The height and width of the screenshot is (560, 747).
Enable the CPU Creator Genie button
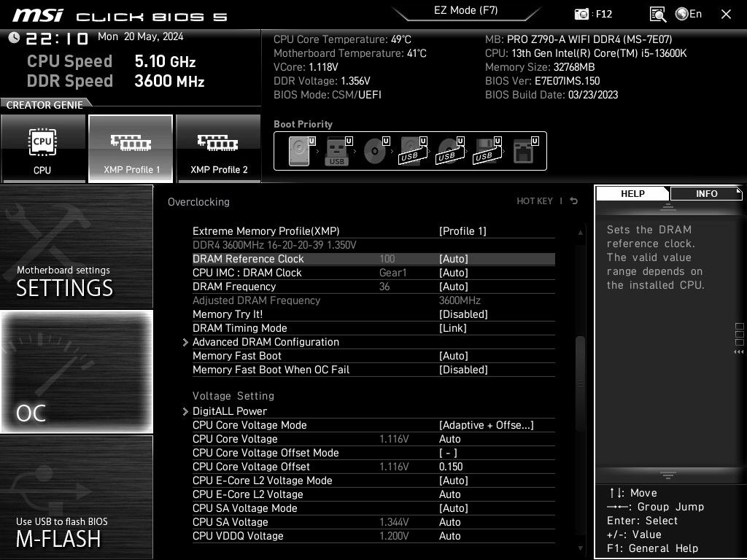tap(43, 149)
